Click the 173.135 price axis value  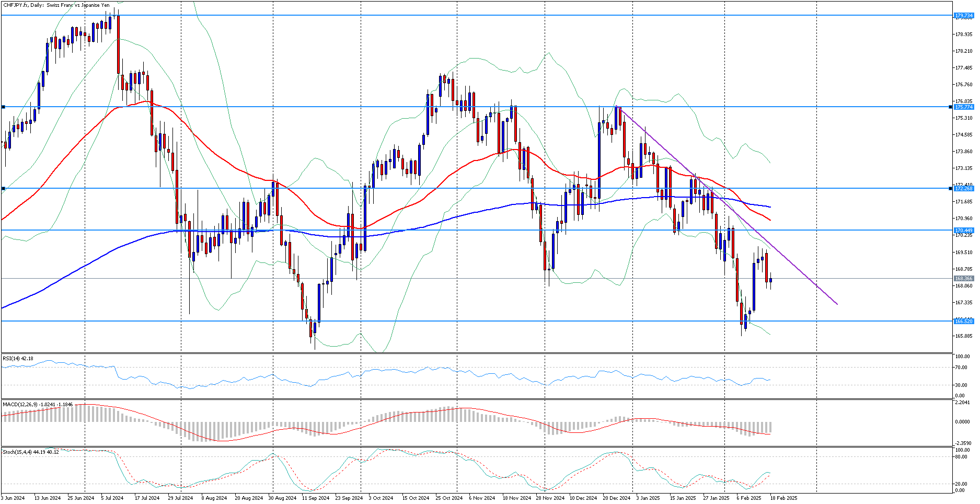pos(964,168)
